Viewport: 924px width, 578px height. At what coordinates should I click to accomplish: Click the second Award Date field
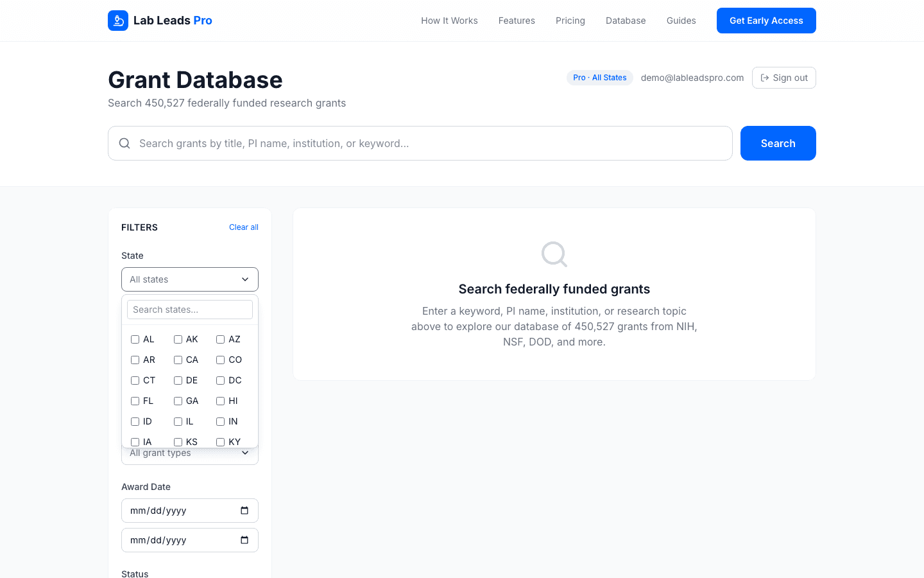190,540
